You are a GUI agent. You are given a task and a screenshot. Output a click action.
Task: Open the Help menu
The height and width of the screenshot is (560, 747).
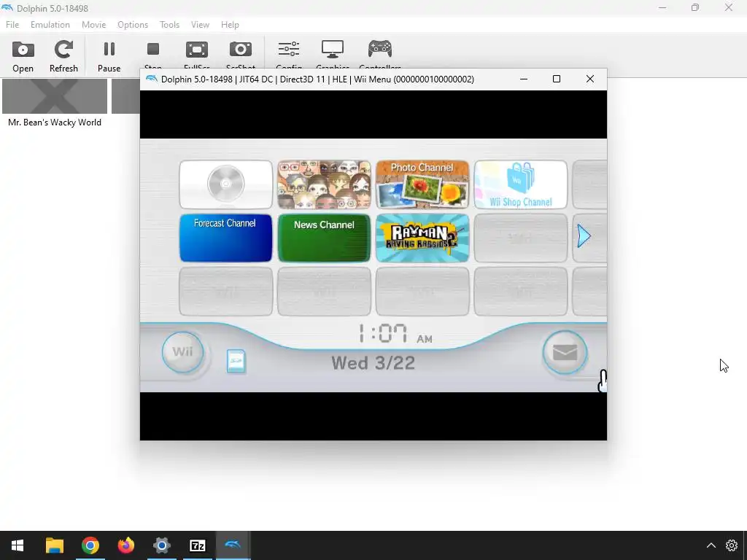point(230,25)
